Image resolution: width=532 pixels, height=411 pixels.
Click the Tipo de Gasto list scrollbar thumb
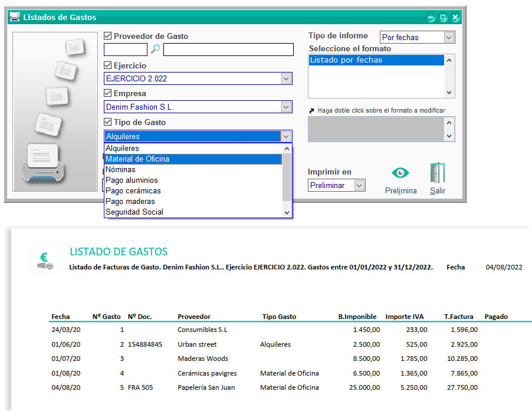(x=287, y=177)
